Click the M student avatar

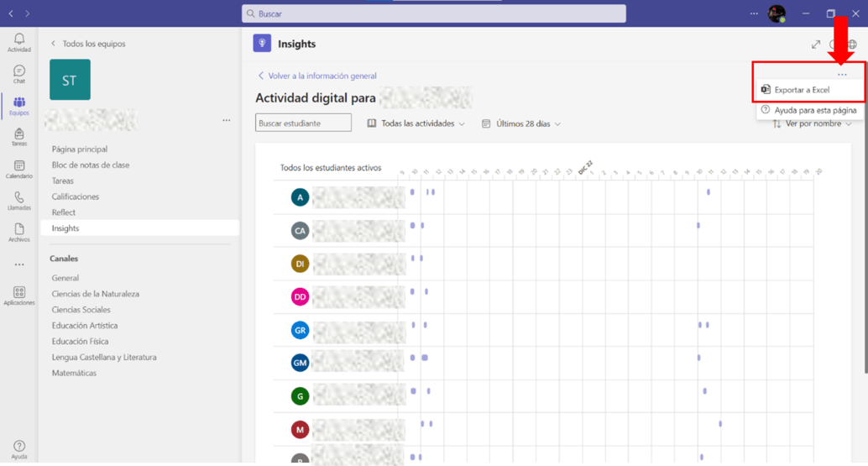tap(300, 429)
